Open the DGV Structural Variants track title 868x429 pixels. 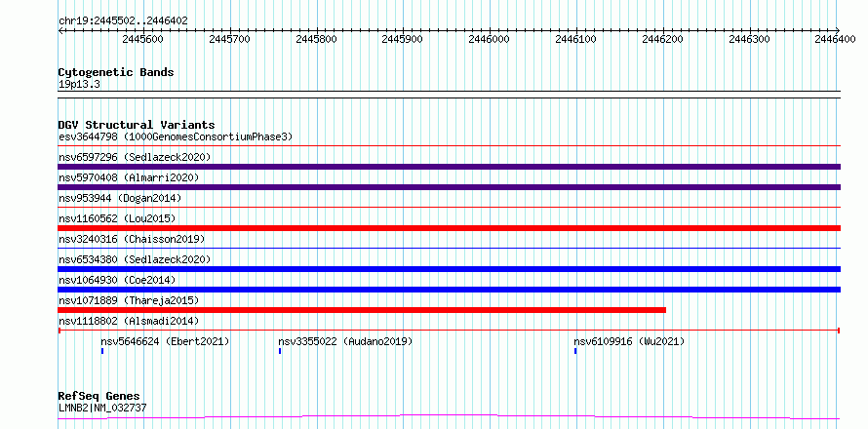137,125
